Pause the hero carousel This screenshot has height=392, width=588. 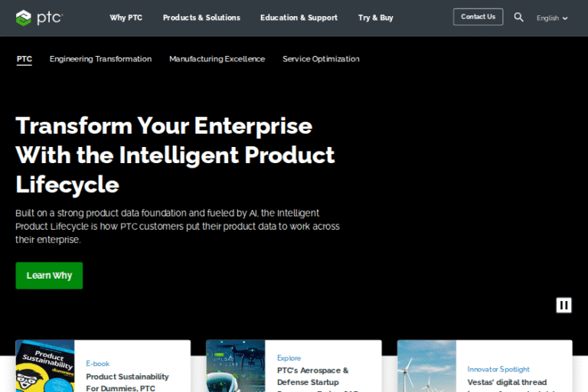point(563,305)
